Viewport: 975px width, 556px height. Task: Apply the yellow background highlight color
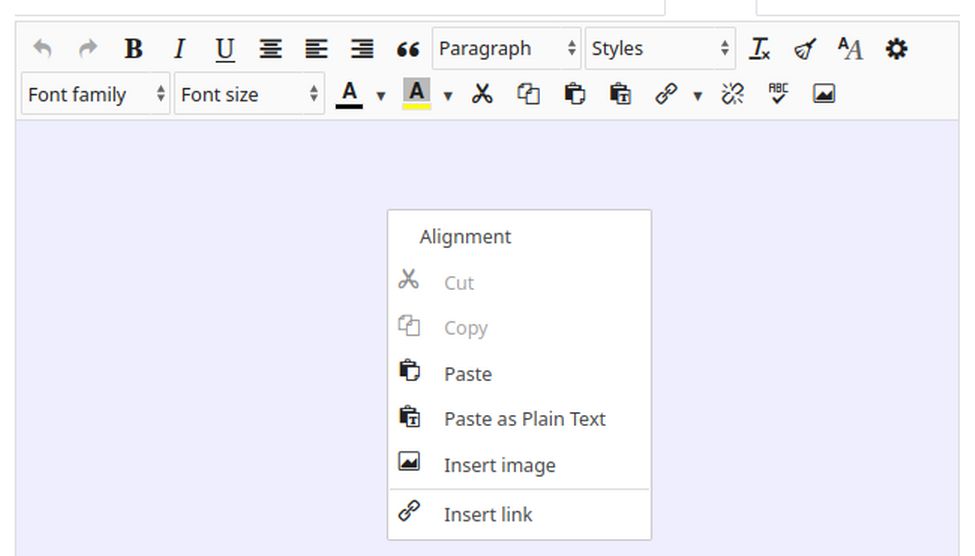click(x=417, y=95)
